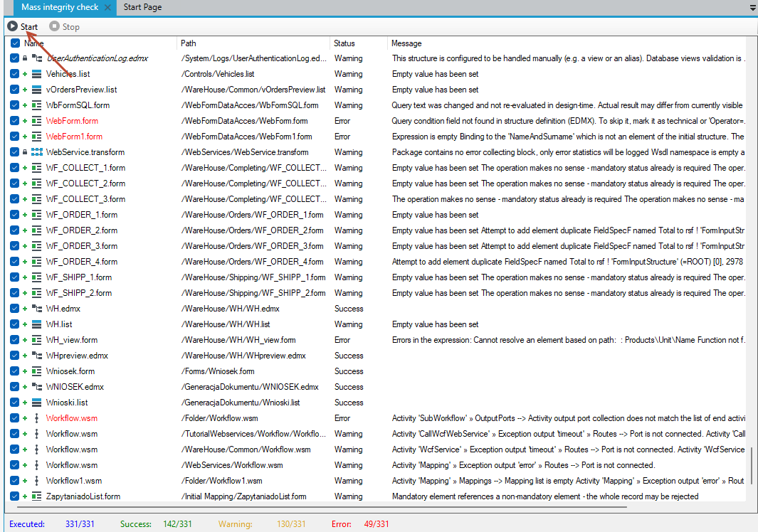Click the lock icon on the WebService.transform row
This screenshot has width=758, height=532.
pos(25,152)
